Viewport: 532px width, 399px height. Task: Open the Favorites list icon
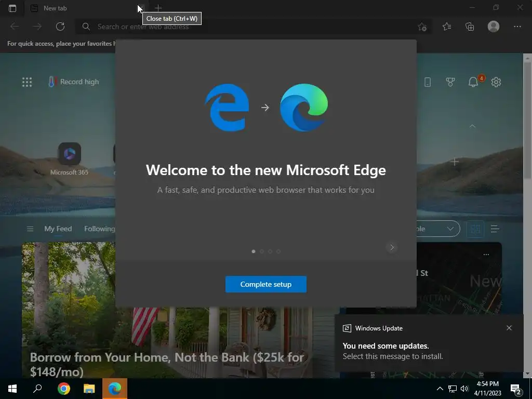coord(447,26)
